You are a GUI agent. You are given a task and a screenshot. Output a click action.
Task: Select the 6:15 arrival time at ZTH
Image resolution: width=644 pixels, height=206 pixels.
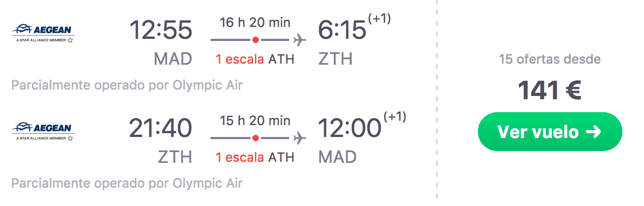[x=342, y=30]
